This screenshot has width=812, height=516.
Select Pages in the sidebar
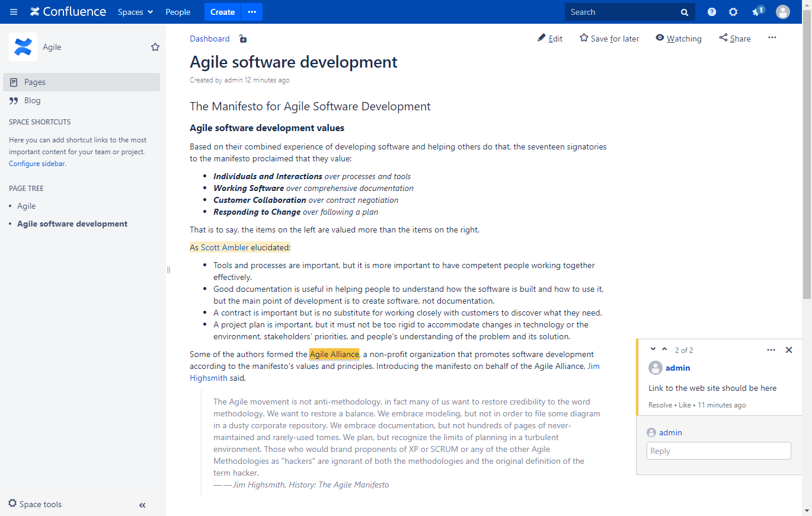point(81,82)
